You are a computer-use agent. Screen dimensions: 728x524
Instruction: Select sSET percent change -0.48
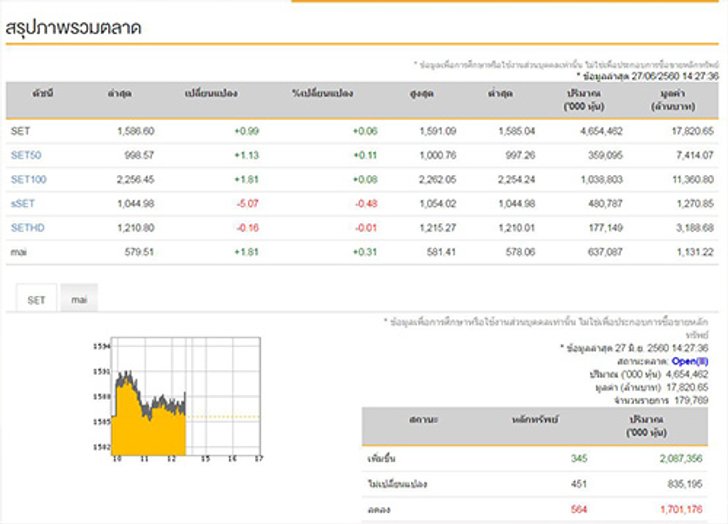(366, 203)
